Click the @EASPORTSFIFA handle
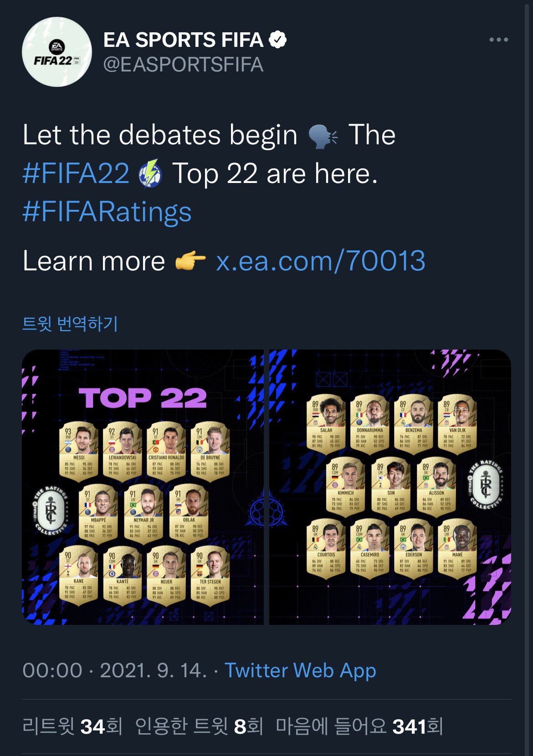 (183, 65)
